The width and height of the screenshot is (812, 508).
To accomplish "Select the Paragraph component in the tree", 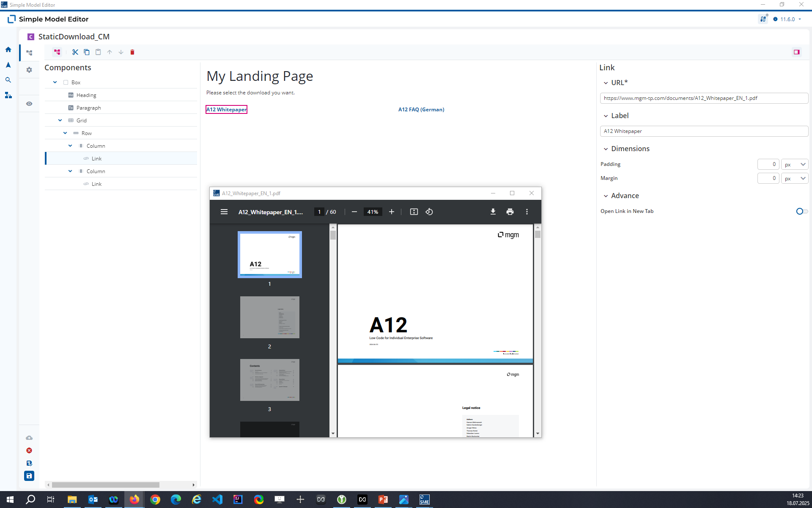I will click(x=121, y=108).
